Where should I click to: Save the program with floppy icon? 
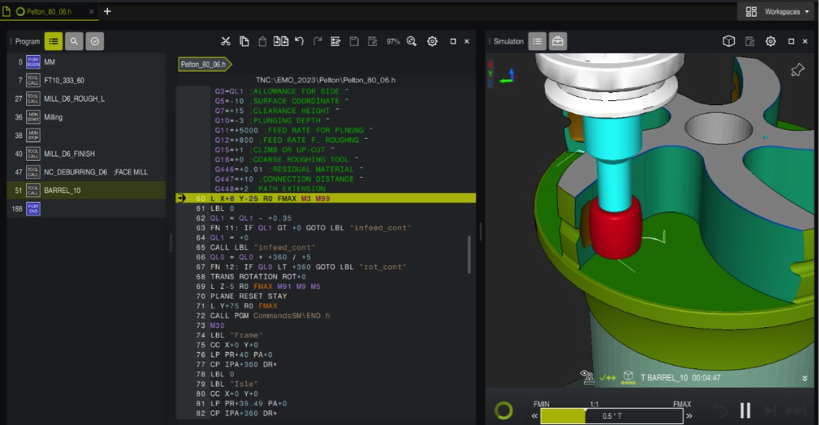[x=354, y=41]
